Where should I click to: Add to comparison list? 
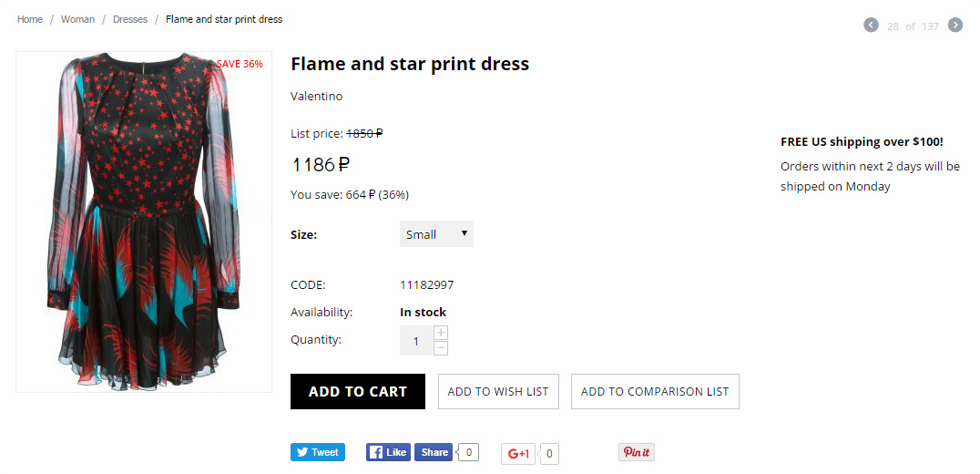click(x=655, y=391)
